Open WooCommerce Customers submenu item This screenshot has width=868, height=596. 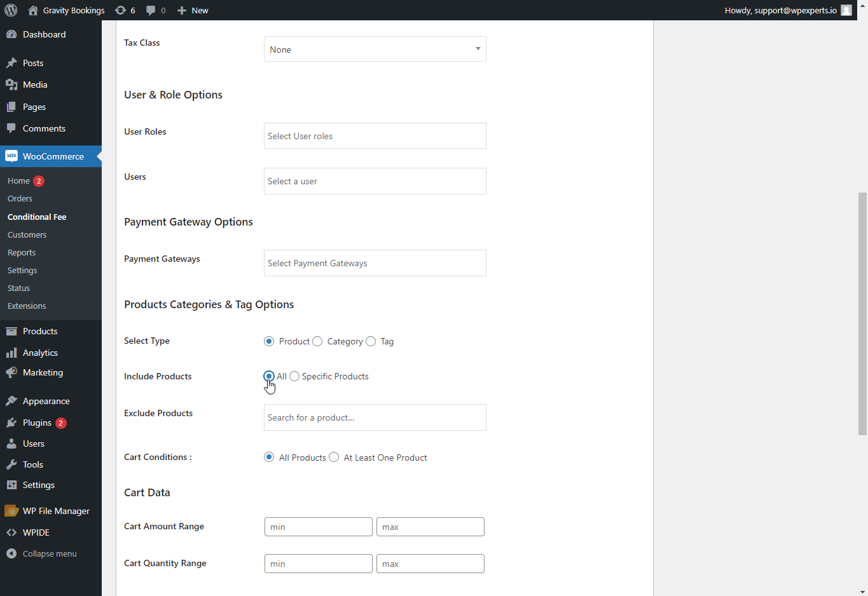[27, 234]
